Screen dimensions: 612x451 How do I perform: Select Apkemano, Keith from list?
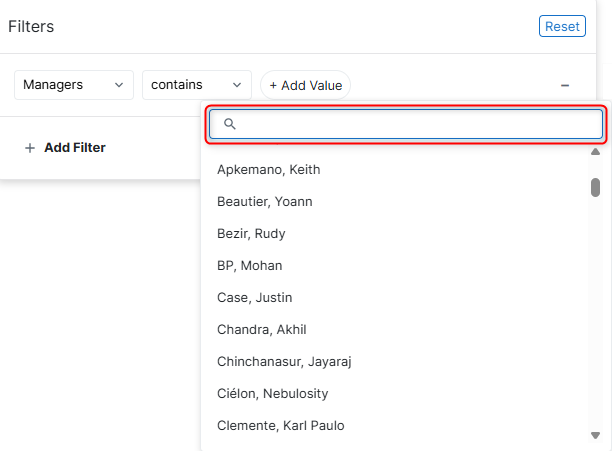tap(268, 169)
